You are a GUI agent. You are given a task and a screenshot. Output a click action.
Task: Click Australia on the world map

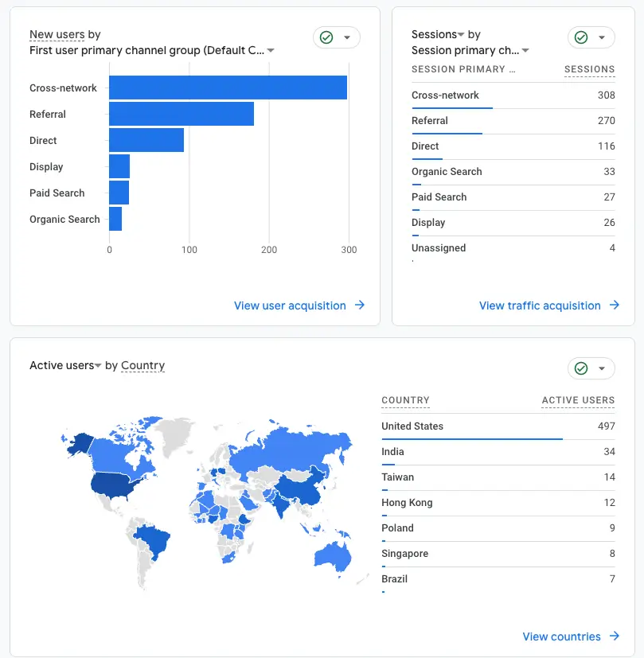(x=334, y=557)
